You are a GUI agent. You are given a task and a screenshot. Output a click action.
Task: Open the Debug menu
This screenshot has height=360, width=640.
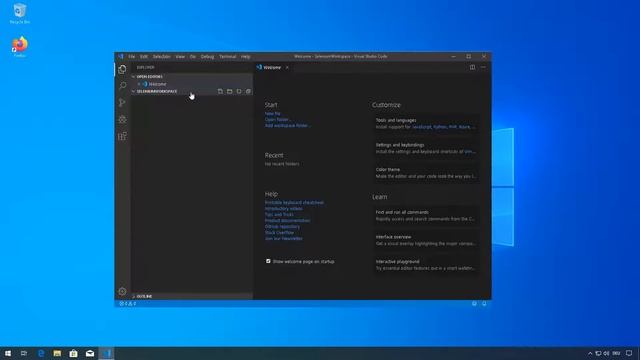tap(207, 57)
